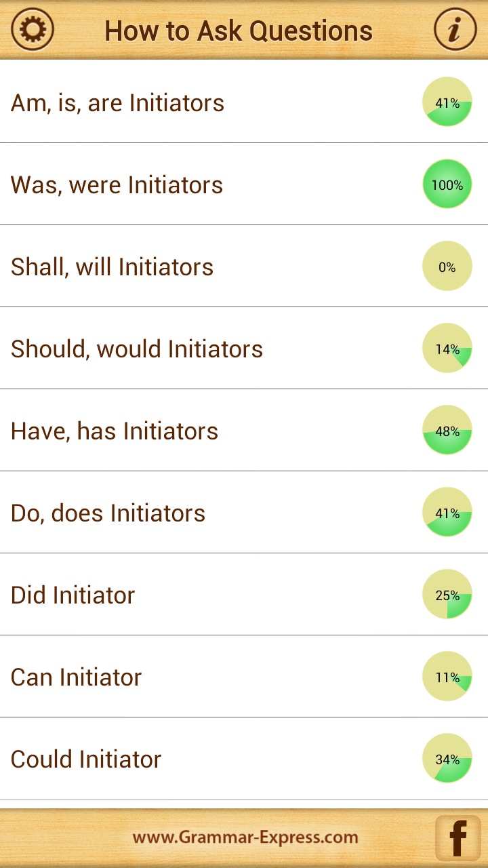
Task: Open the Facebook icon in footer
Action: pyautogui.click(x=457, y=838)
